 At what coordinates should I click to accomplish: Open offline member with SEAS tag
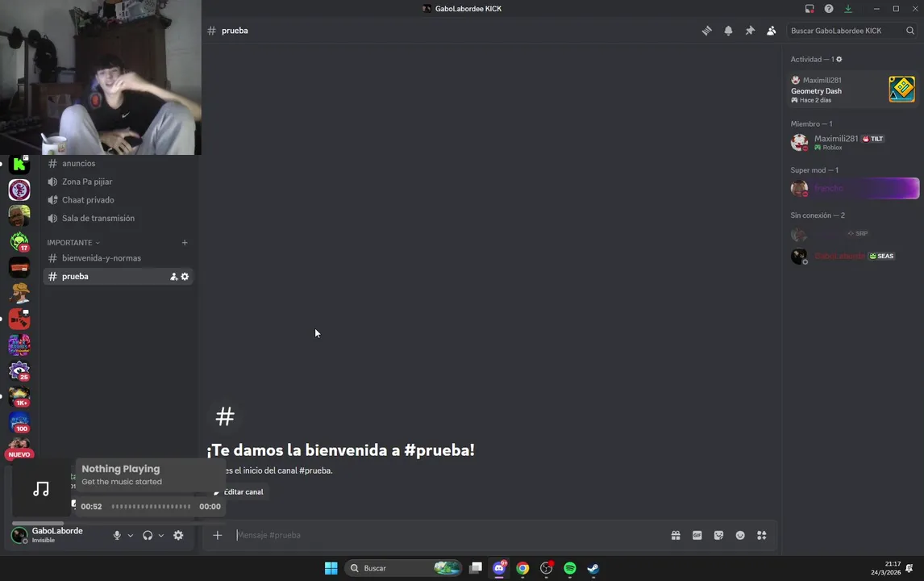[x=853, y=256]
